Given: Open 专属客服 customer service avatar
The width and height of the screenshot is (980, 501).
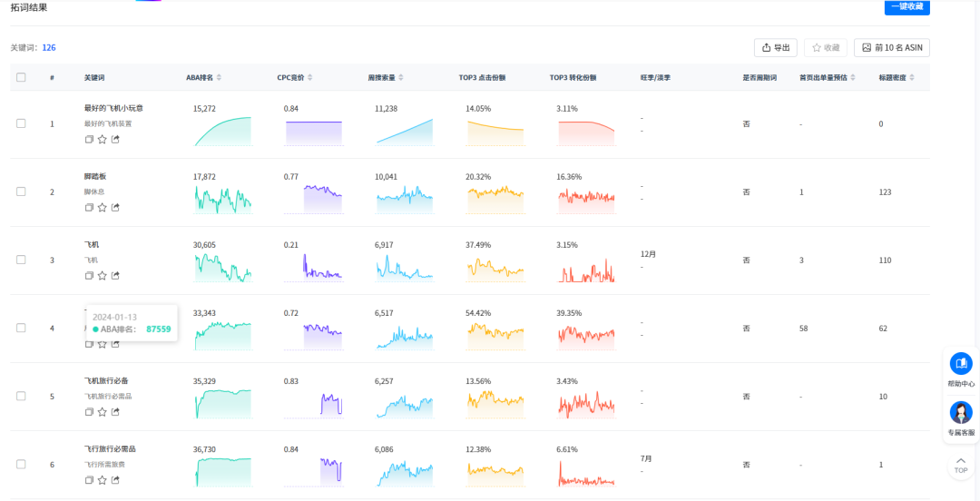Looking at the screenshot, I should point(961,413).
